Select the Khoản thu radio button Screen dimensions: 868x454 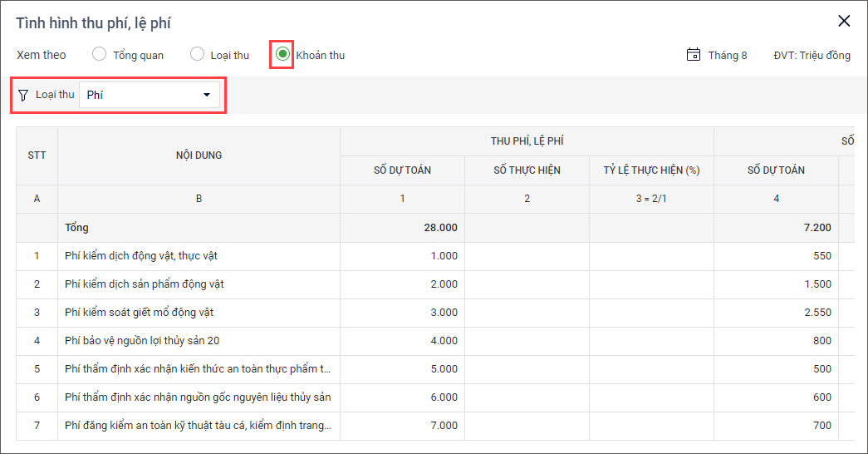click(283, 54)
